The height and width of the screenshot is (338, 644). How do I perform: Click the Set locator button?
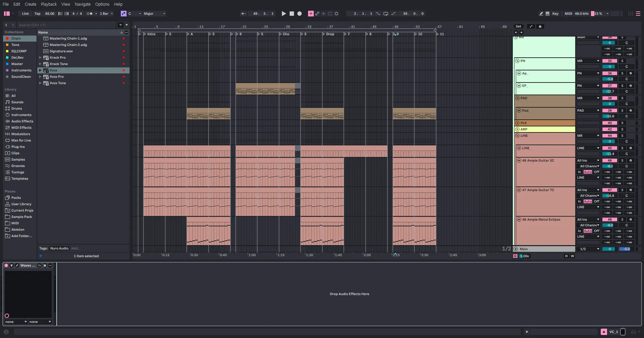518,26
